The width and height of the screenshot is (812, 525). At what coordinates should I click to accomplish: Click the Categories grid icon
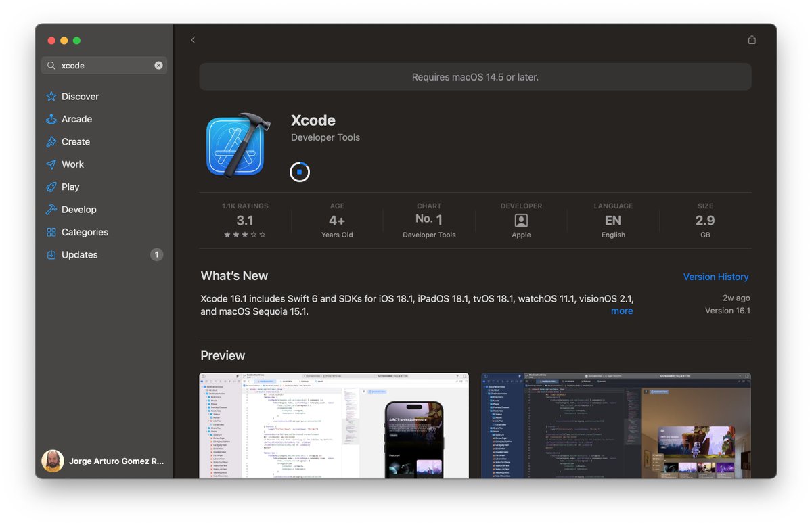[51, 232]
